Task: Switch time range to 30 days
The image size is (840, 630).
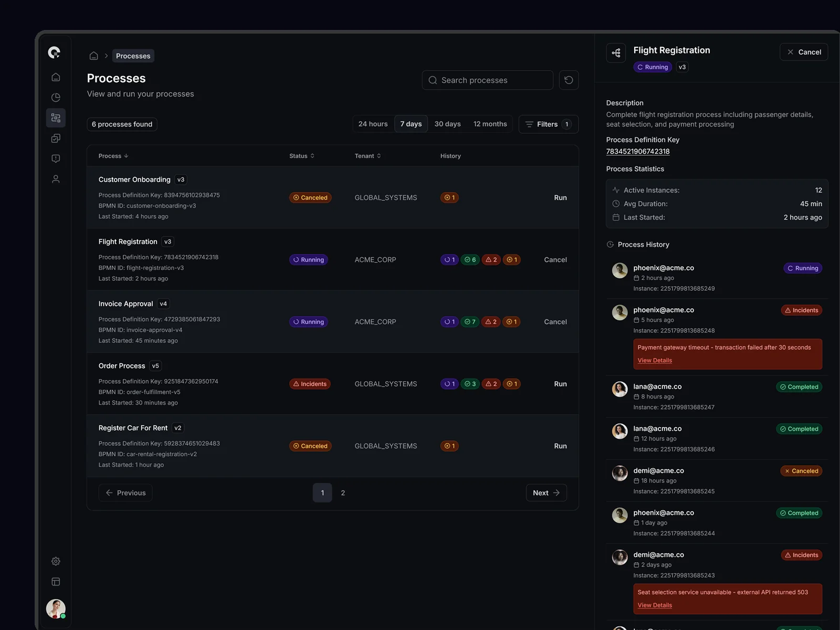Action: coord(447,124)
